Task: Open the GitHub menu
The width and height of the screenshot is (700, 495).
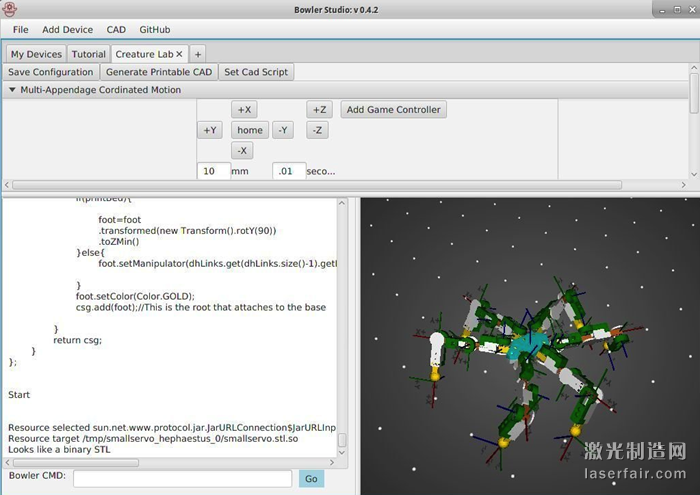Action: point(154,30)
